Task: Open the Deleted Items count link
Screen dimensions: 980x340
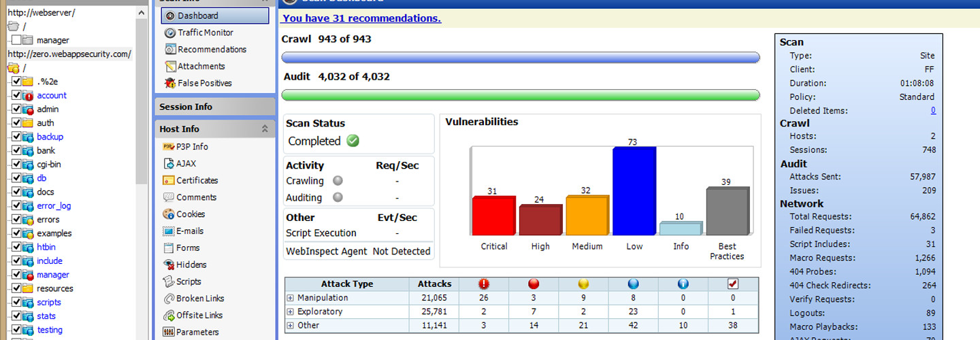Action: pyautogui.click(x=933, y=110)
